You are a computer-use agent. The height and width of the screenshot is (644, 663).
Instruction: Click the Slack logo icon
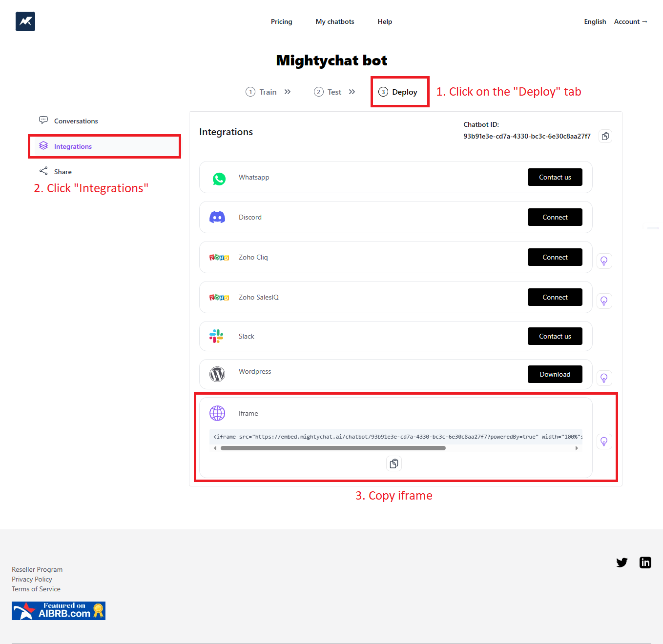click(216, 336)
